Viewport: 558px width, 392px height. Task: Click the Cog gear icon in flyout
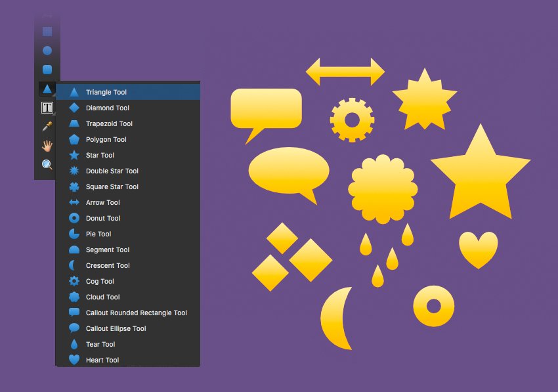[74, 281]
